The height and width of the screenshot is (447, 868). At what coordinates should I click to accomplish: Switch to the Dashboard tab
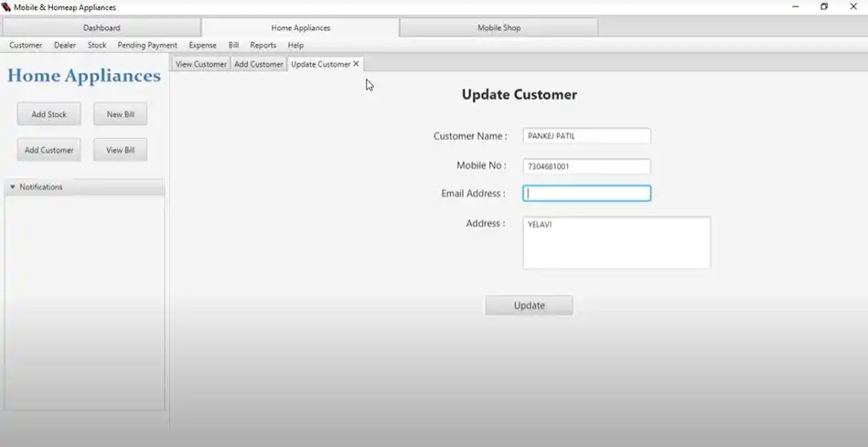coord(102,28)
